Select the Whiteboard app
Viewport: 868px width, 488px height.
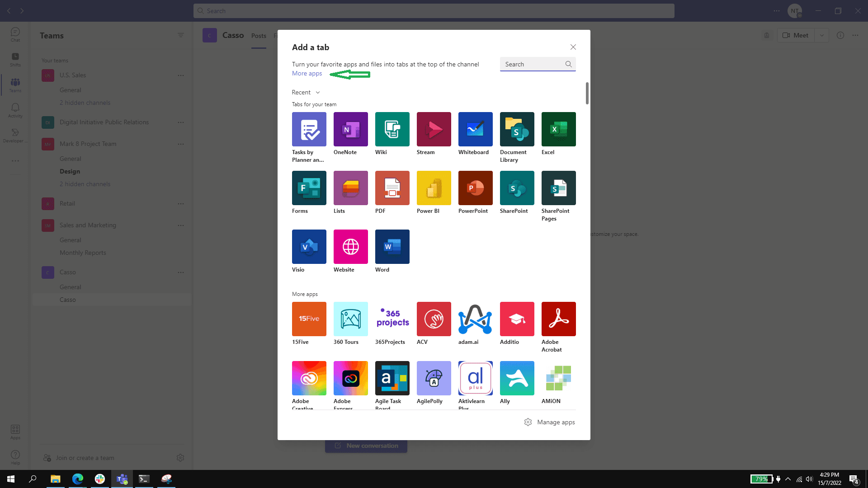(476, 129)
